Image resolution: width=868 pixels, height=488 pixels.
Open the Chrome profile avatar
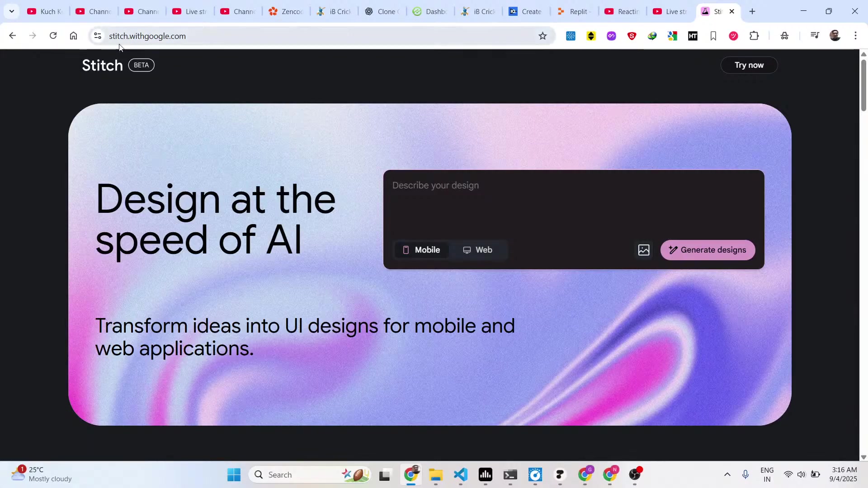(x=835, y=36)
